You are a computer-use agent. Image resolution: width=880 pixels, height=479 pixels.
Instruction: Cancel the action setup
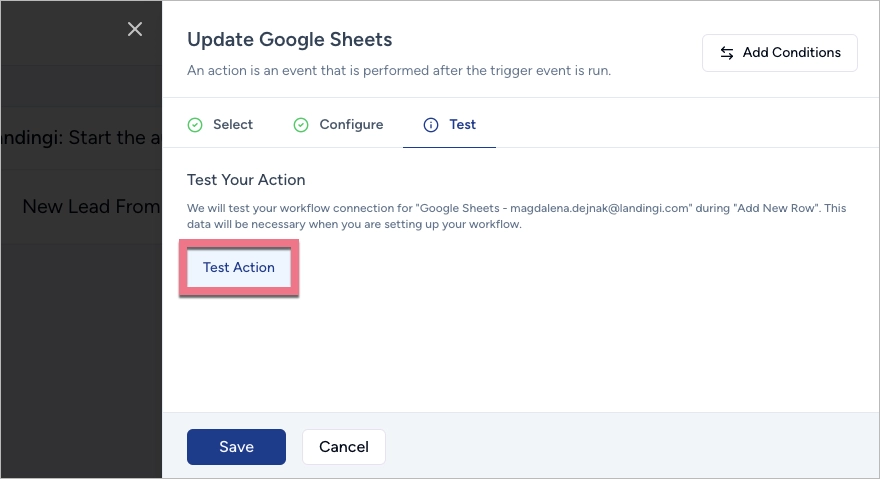tap(343, 447)
